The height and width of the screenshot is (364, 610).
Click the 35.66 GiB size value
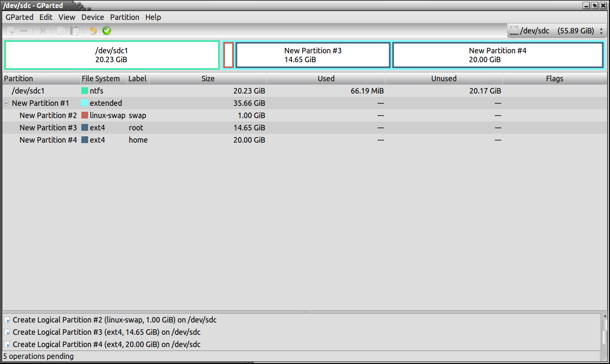point(249,103)
